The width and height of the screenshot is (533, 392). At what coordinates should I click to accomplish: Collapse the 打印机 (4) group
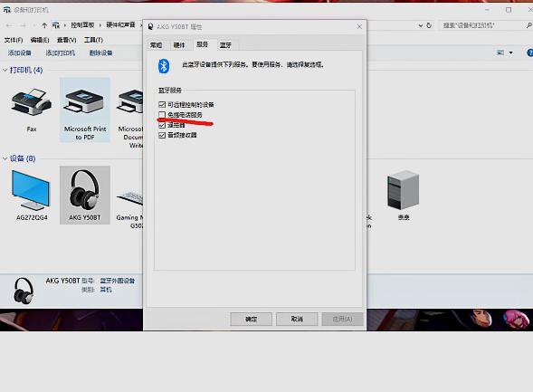pyautogui.click(x=5, y=71)
